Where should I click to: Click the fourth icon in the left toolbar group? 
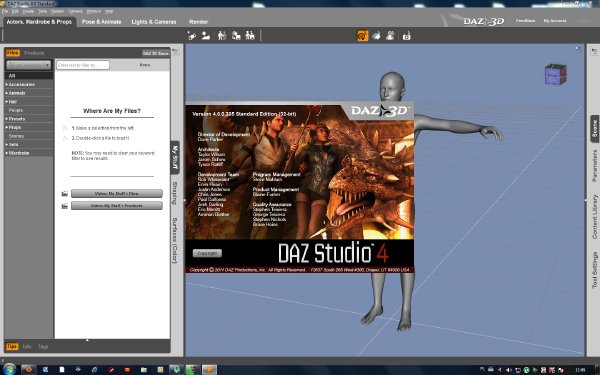(x=236, y=36)
